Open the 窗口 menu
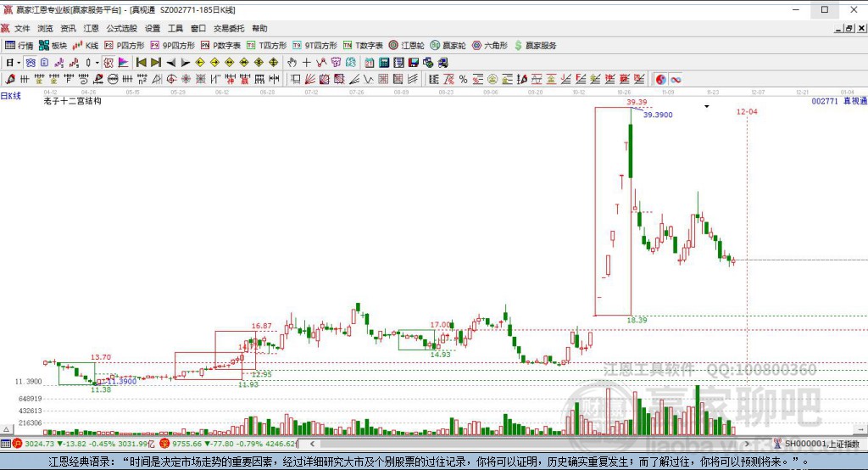This screenshot has width=868, height=470. (x=198, y=28)
